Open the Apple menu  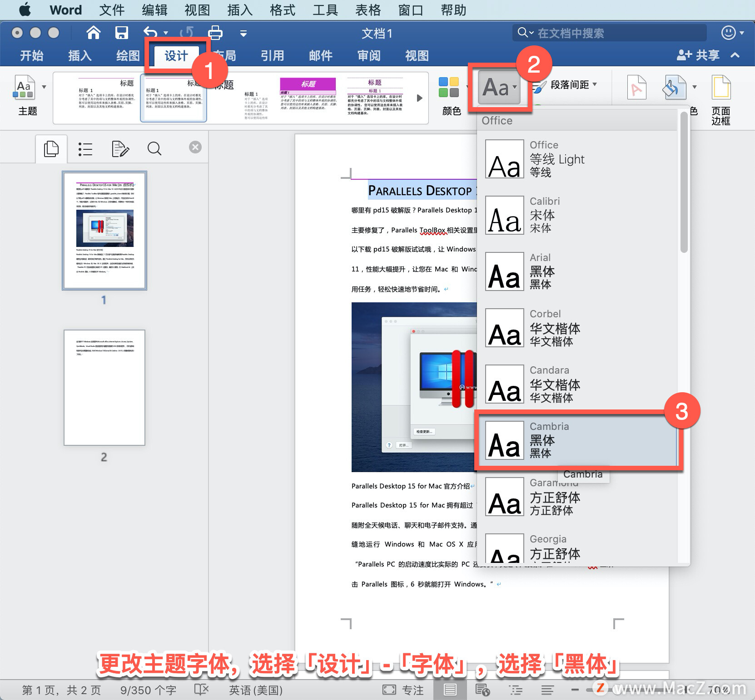(x=25, y=10)
